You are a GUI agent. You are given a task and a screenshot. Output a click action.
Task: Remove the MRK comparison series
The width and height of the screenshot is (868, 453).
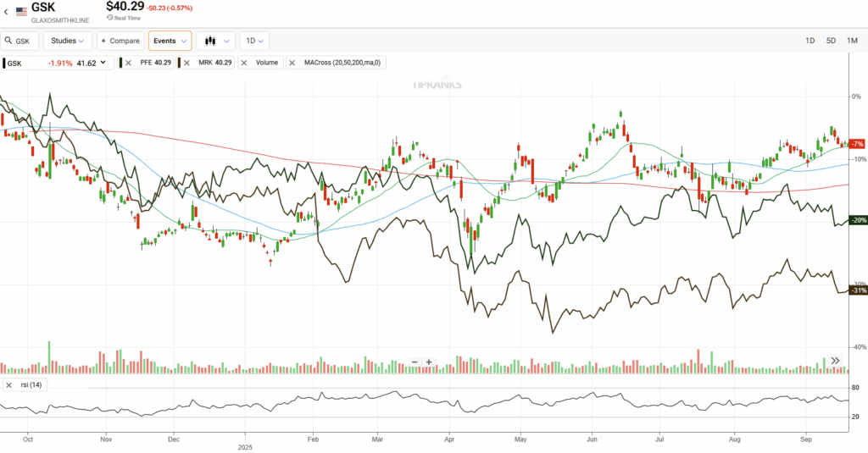point(186,63)
